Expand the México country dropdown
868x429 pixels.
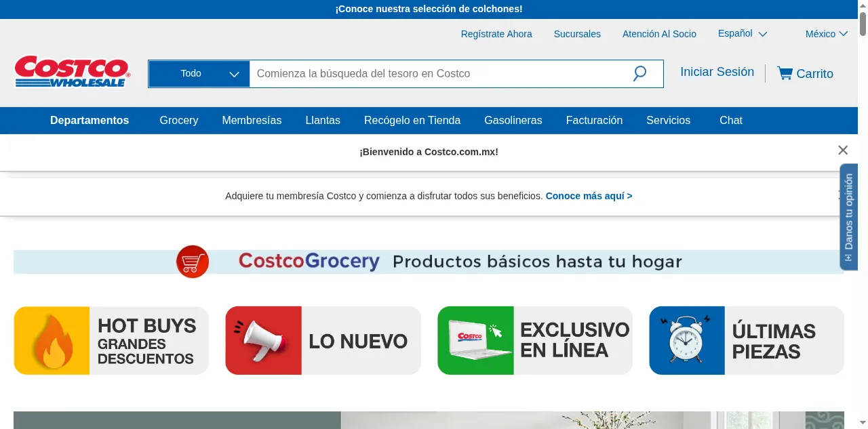(x=827, y=34)
